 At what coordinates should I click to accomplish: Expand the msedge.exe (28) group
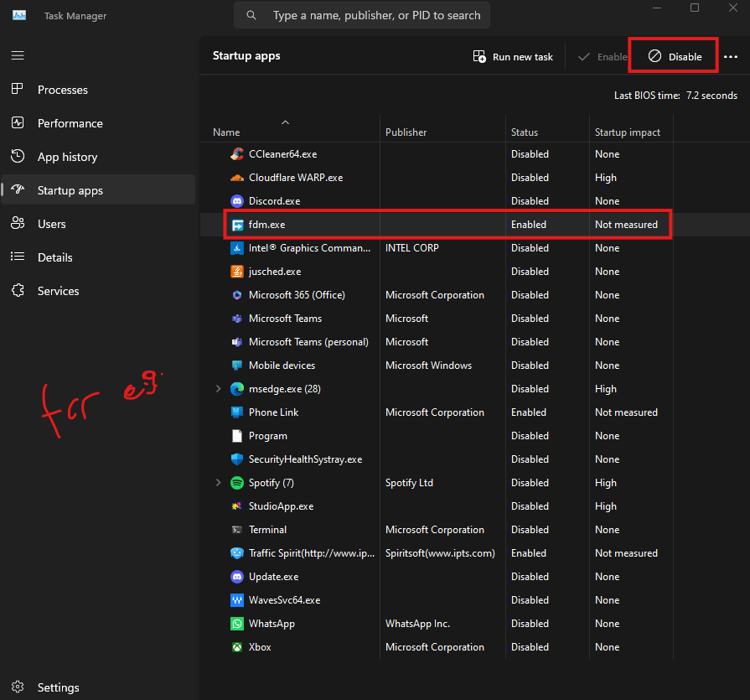point(218,388)
